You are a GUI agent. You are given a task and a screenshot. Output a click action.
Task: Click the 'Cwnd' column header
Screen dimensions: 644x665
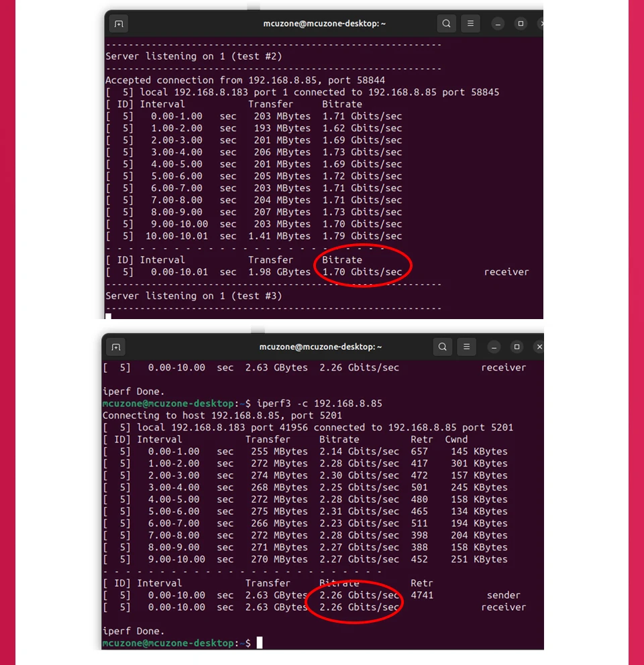pos(456,439)
